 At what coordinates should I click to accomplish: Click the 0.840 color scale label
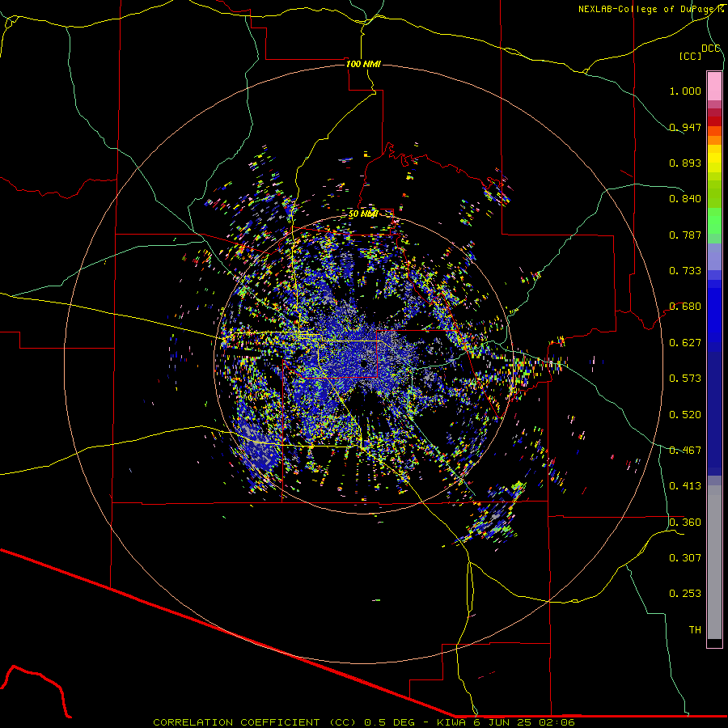[x=685, y=199]
